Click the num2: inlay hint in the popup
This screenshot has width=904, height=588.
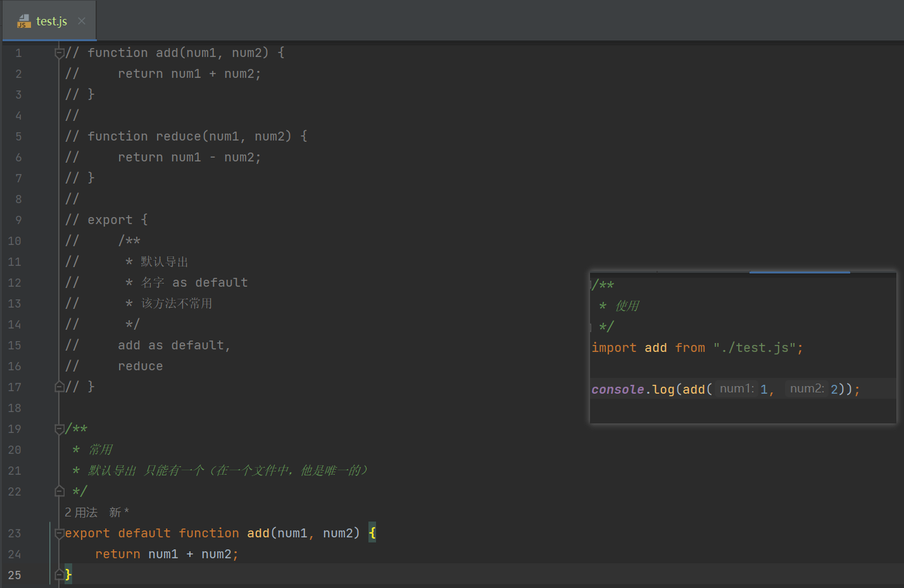pyautogui.click(x=807, y=389)
